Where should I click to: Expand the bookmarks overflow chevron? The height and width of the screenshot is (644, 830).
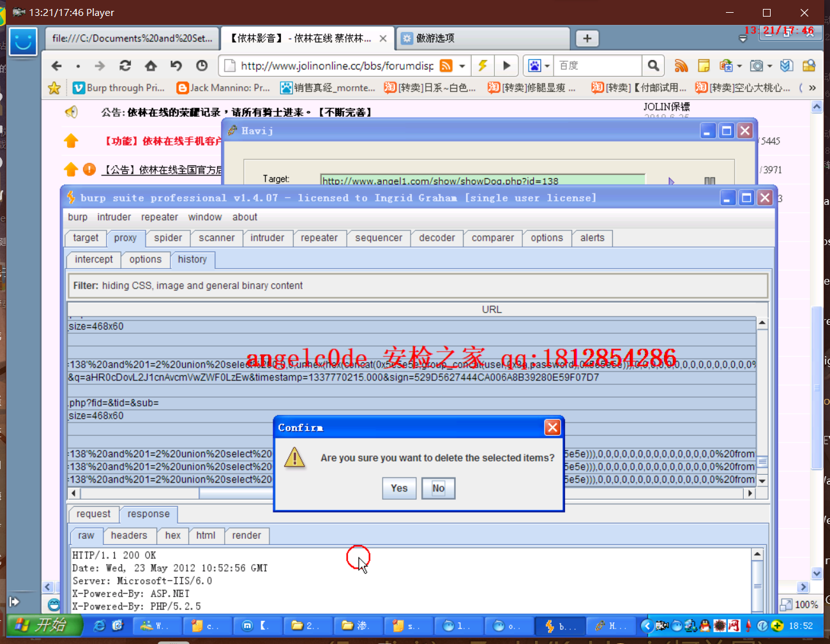click(x=812, y=88)
